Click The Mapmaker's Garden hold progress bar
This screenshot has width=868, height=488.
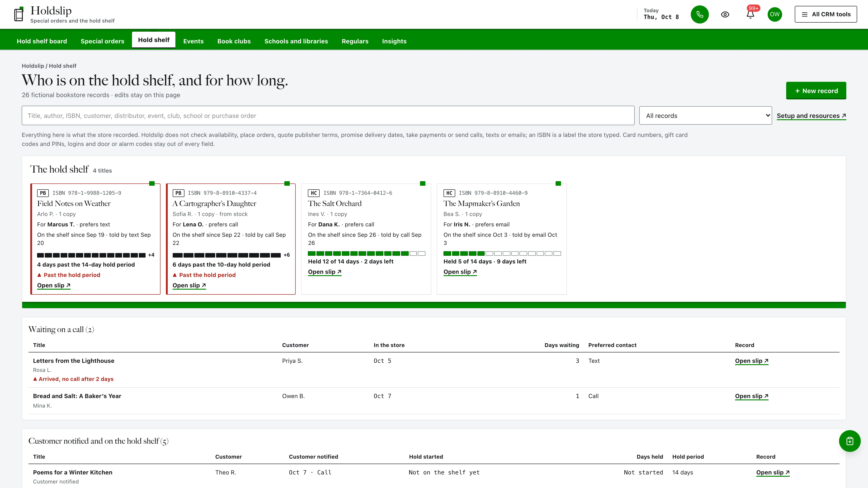tap(502, 253)
